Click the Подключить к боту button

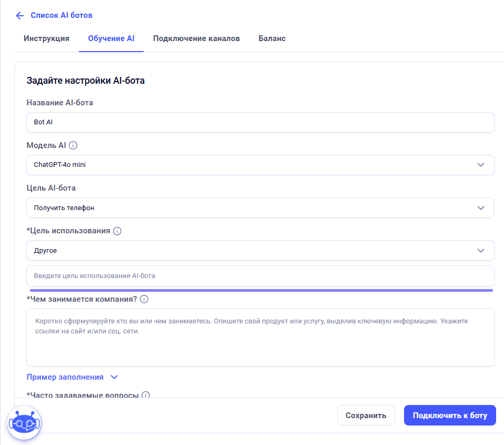click(x=450, y=416)
